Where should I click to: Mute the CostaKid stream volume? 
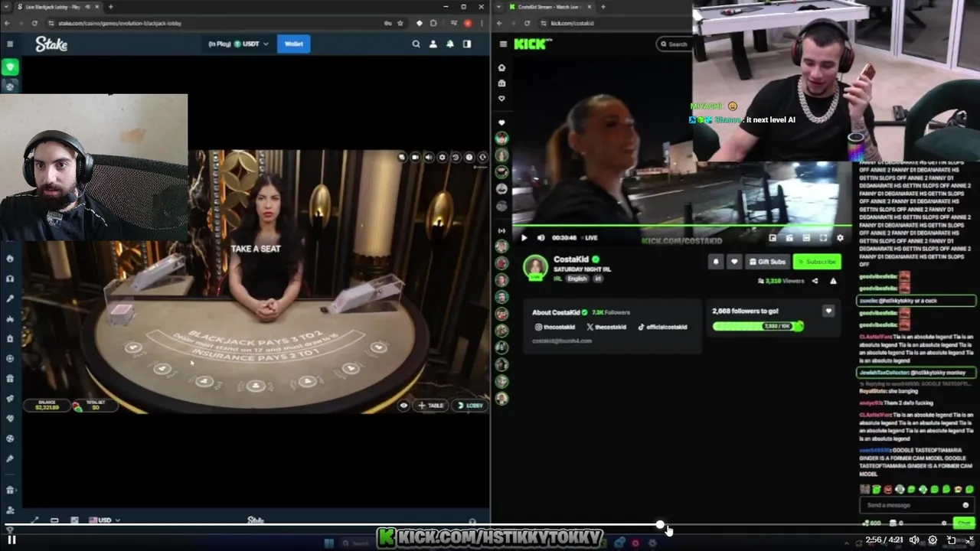point(541,238)
